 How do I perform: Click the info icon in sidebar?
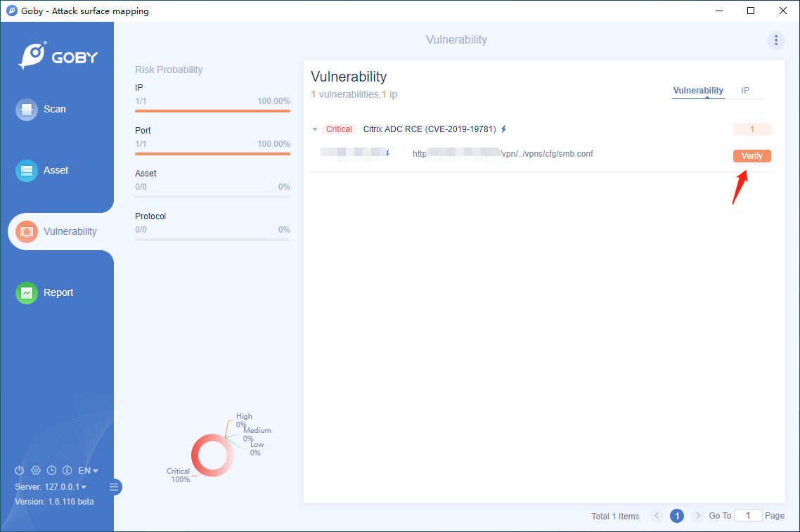[x=67, y=470]
